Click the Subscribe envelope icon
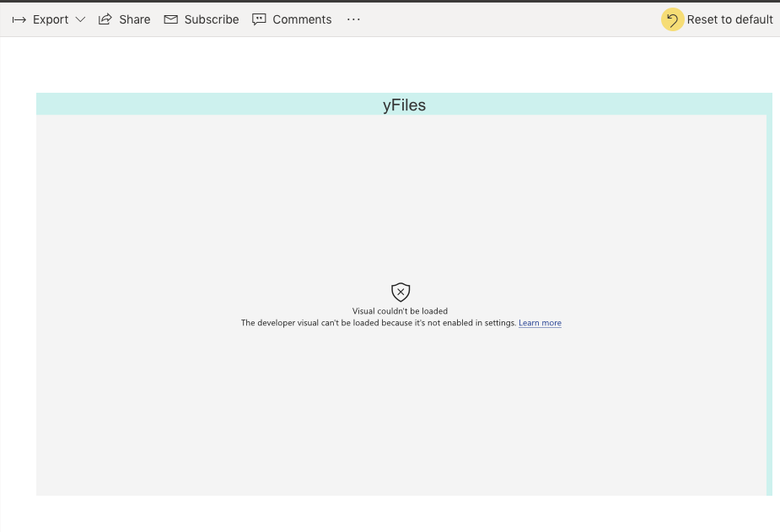 click(x=170, y=19)
